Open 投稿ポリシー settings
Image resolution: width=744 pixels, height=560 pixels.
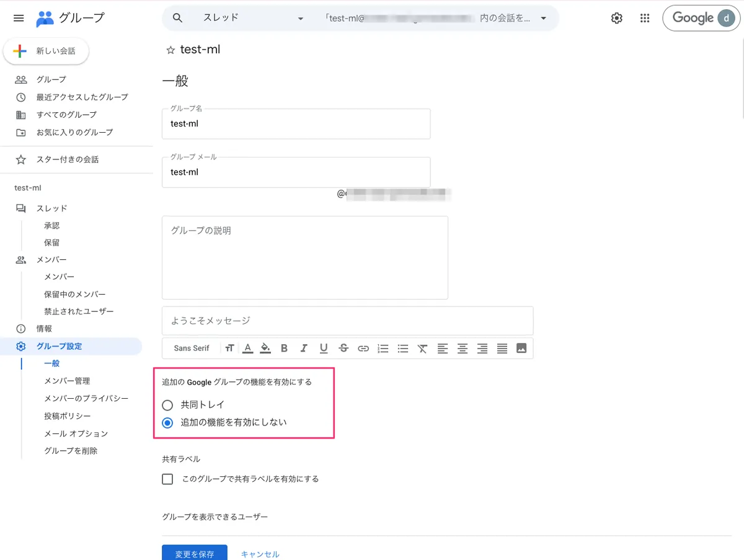(67, 416)
